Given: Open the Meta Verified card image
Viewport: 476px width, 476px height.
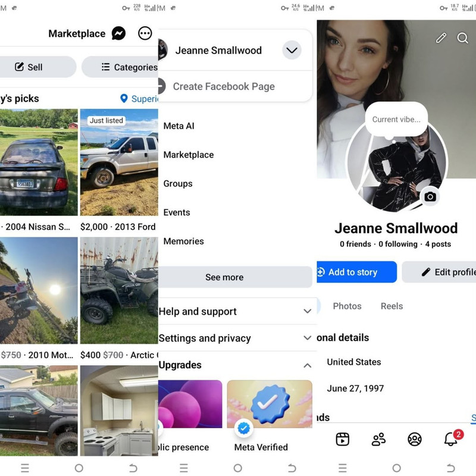Looking at the screenshot, I should (270, 404).
